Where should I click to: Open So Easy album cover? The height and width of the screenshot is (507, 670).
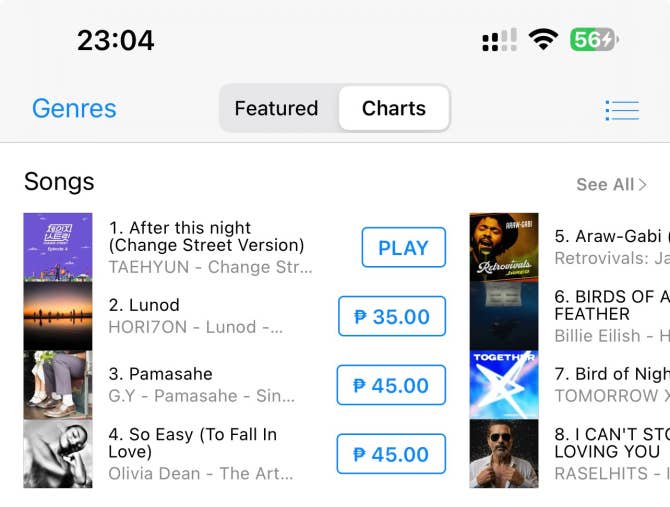pyautogui.click(x=58, y=454)
